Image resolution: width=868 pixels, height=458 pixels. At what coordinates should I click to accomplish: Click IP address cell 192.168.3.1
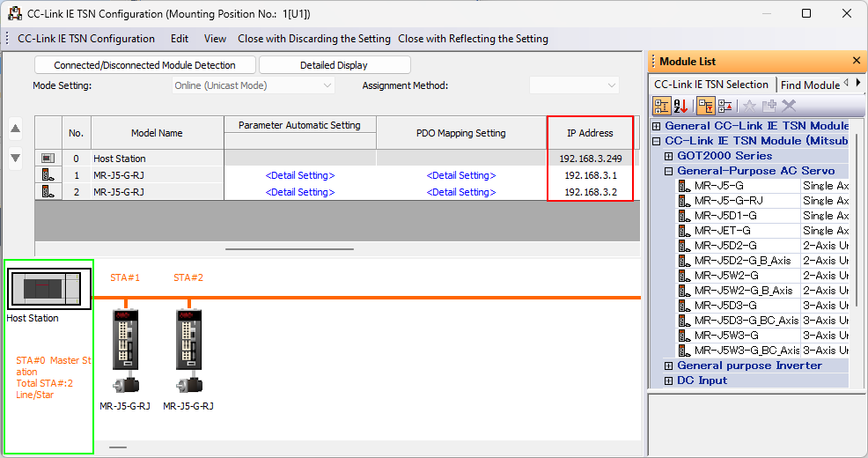590,175
